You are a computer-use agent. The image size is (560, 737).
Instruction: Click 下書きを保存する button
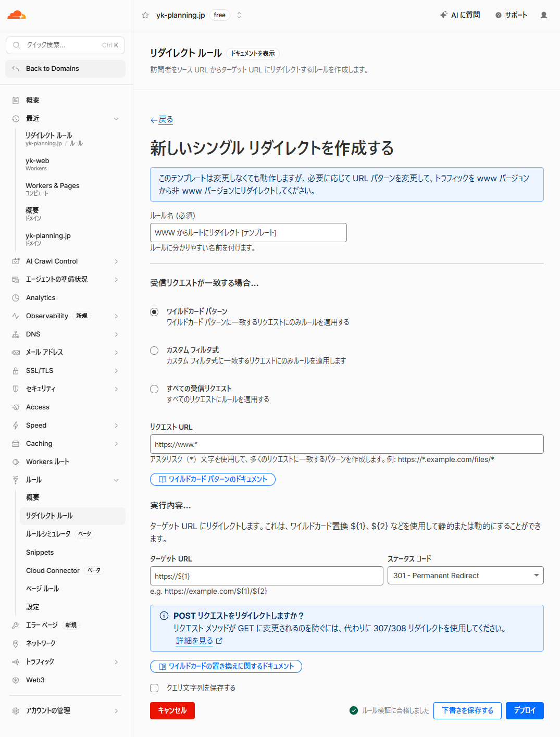pyautogui.click(x=467, y=711)
